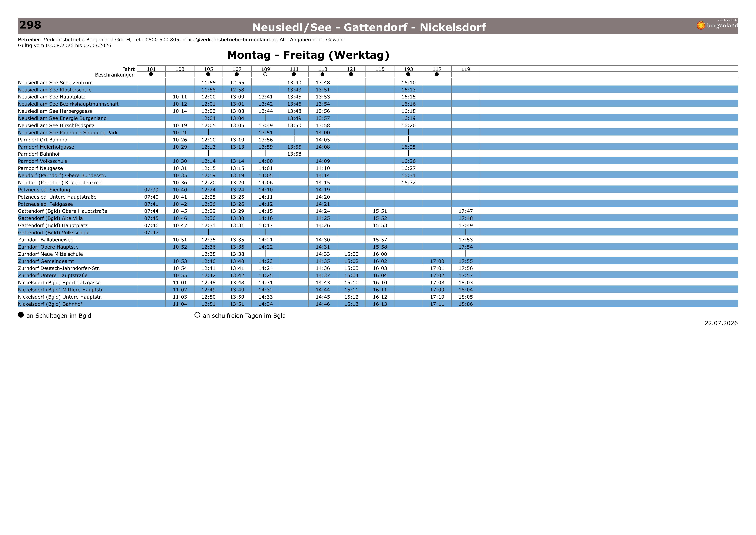Click the legend text an Schultagen im Bgld

(59, 316)
